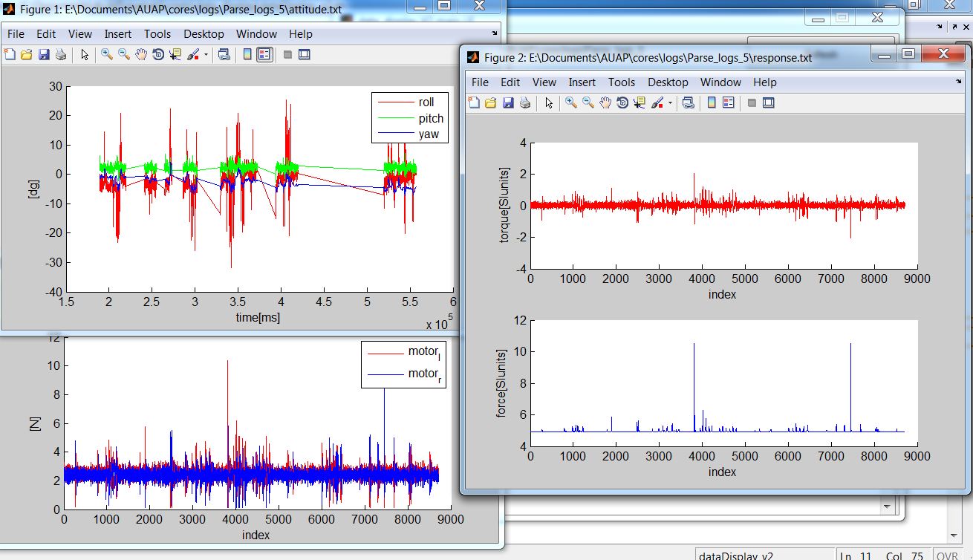
Task: Click Open File icon in Figure 2 toolbar
Action: click(490, 102)
